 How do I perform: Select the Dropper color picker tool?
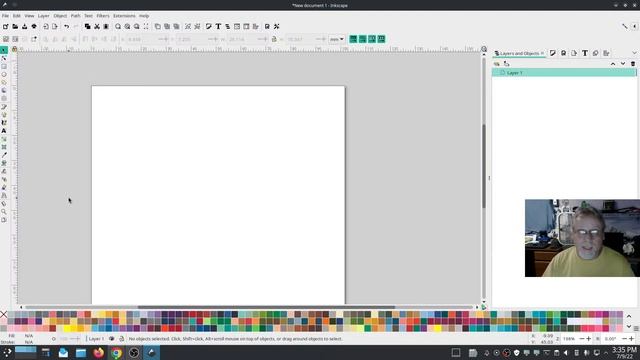point(4,155)
